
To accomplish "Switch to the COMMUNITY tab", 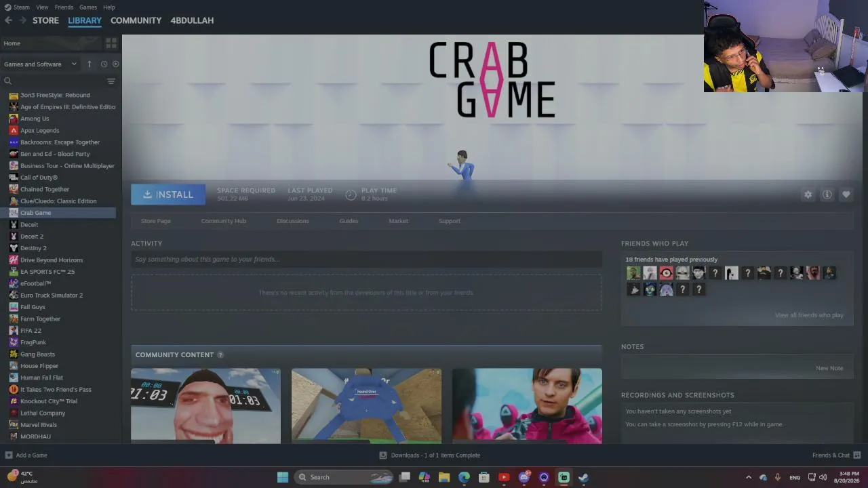I will pos(136,20).
